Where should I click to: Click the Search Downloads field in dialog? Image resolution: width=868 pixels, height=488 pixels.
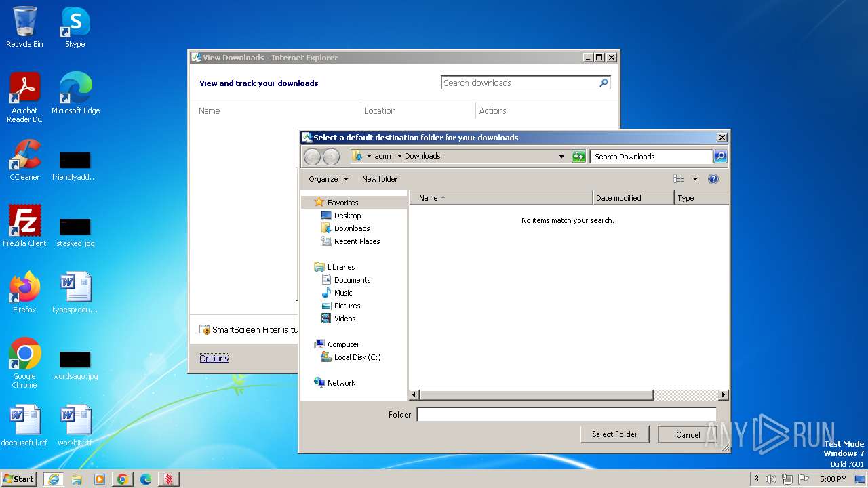(x=651, y=157)
